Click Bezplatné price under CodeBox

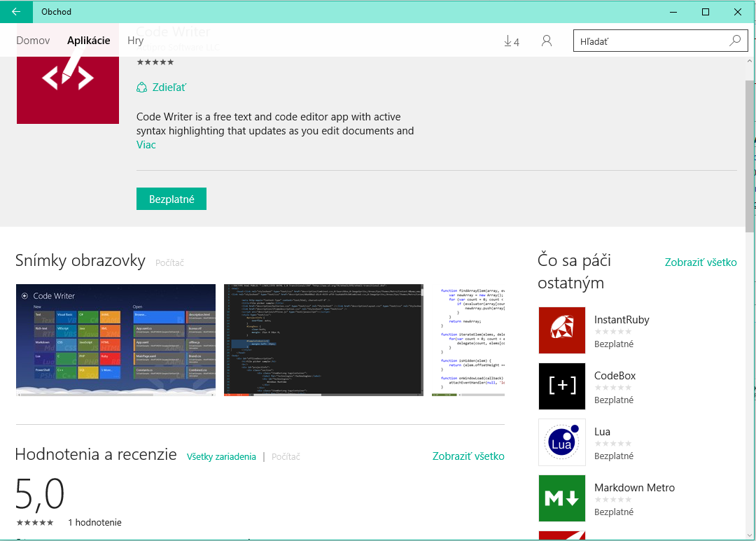tap(614, 400)
